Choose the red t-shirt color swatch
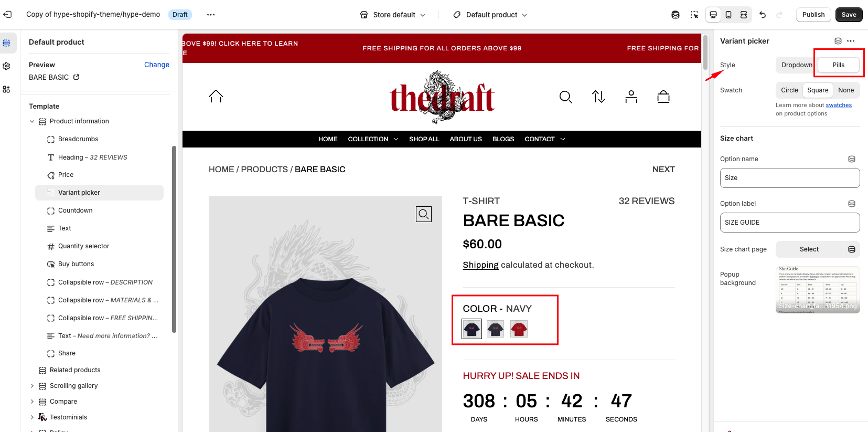This screenshot has width=868, height=432. tap(519, 329)
